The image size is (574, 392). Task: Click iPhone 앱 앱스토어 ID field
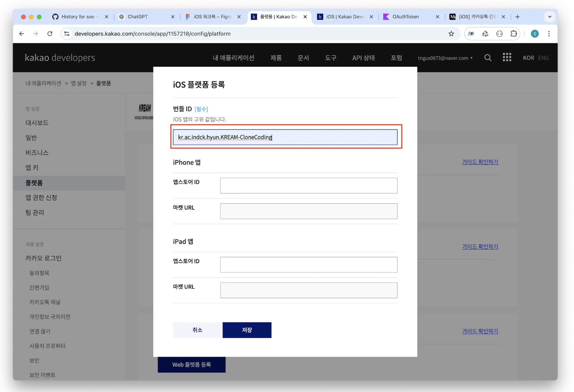click(x=309, y=186)
